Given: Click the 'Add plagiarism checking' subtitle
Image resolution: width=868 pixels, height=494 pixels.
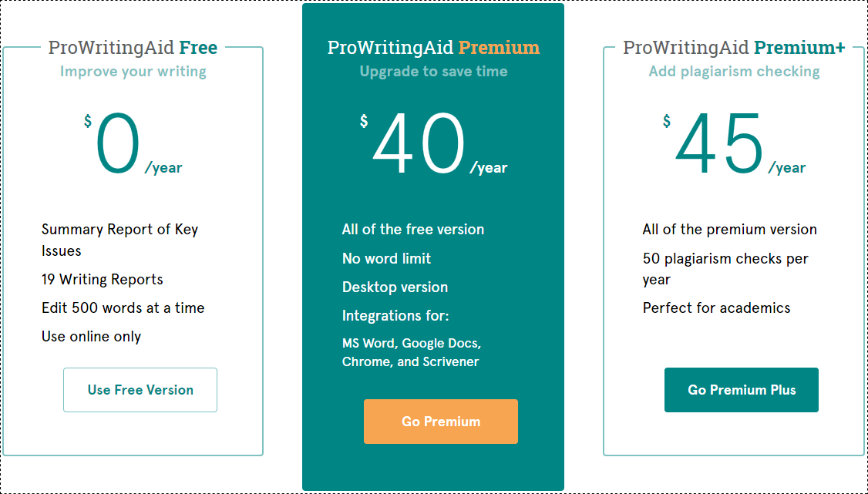Looking at the screenshot, I should tap(734, 72).
